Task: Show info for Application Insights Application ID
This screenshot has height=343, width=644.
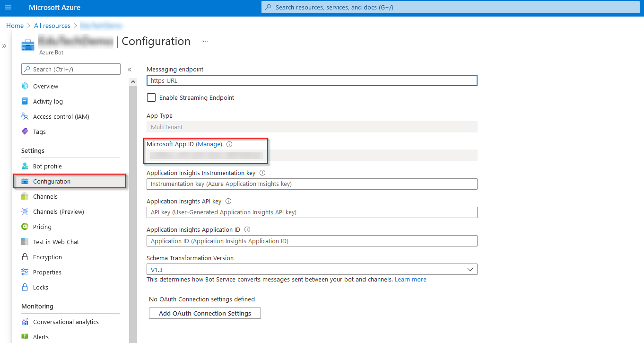Action: pyautogui.click(x=247, y=230)
